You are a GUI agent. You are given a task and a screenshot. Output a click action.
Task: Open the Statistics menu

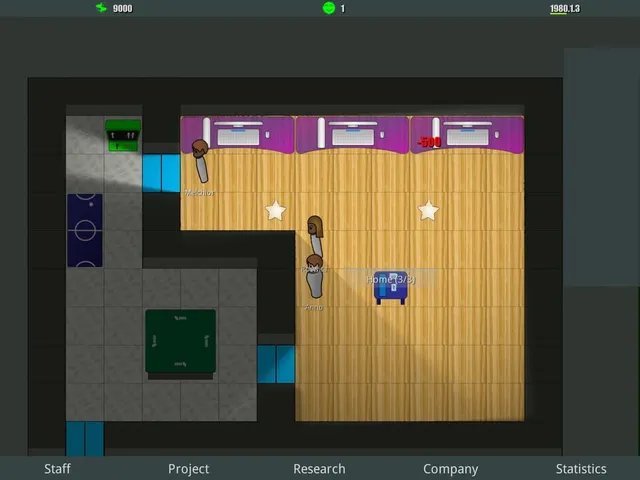tap(581, 469)
